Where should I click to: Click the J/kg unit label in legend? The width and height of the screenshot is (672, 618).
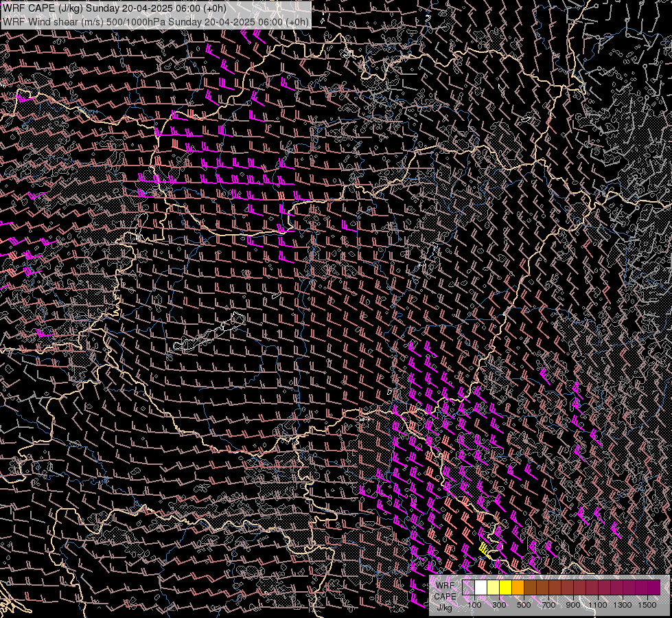[x=445, y=608]
